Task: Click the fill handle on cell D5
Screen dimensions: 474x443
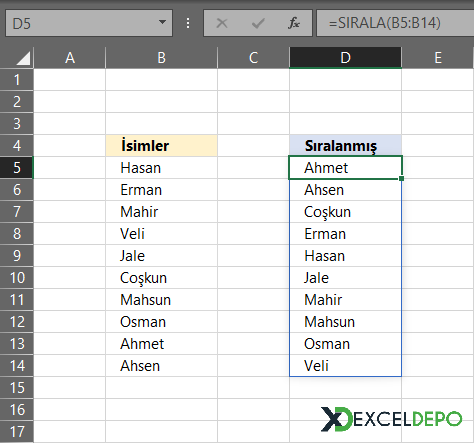Action: pos(401,178)
